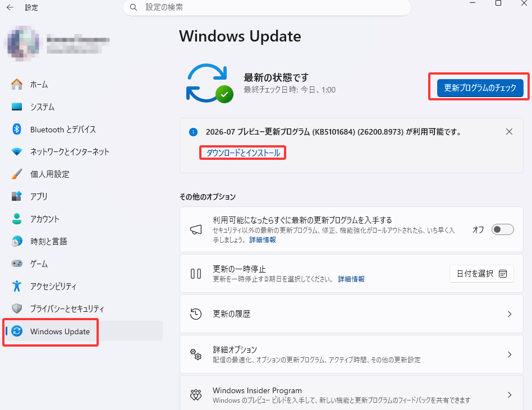Click the history clock icon
The height and width of the screenshot is (410, 532).
[196, 314]
